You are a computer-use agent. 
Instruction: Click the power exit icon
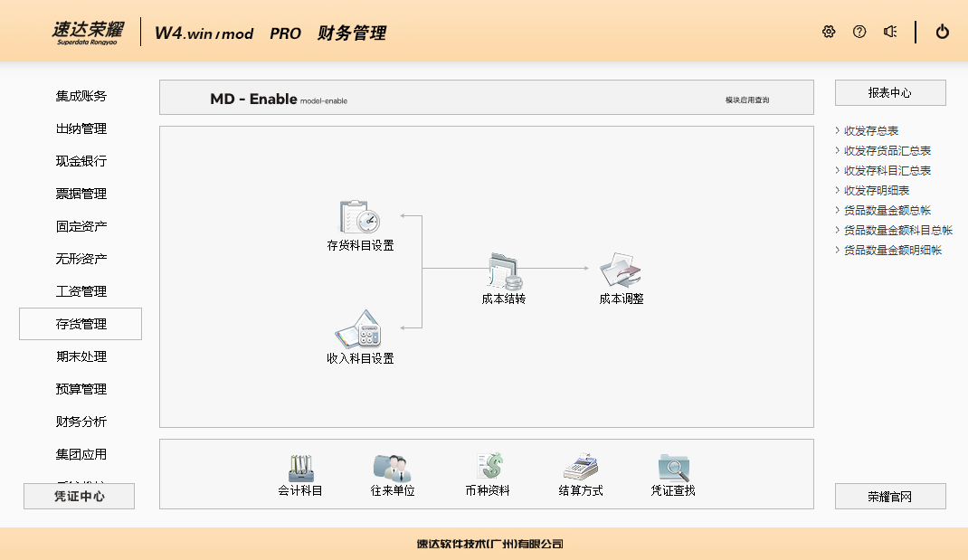943,32
